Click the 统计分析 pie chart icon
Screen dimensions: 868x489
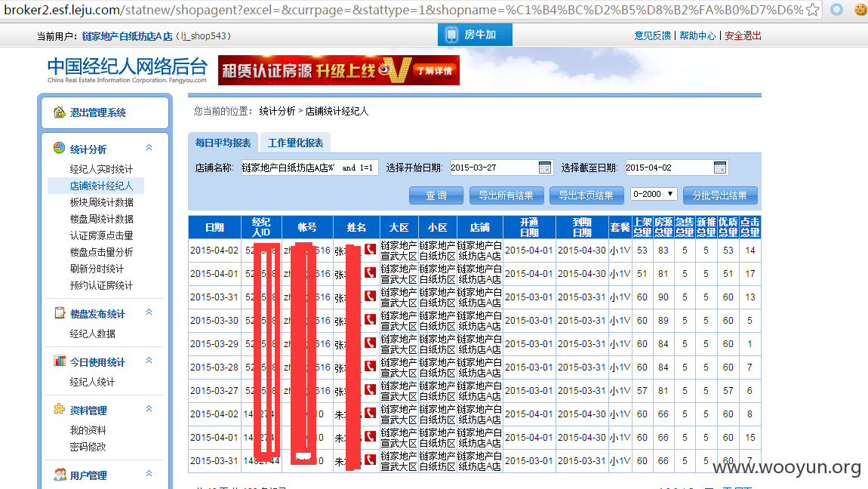[59, 148]
